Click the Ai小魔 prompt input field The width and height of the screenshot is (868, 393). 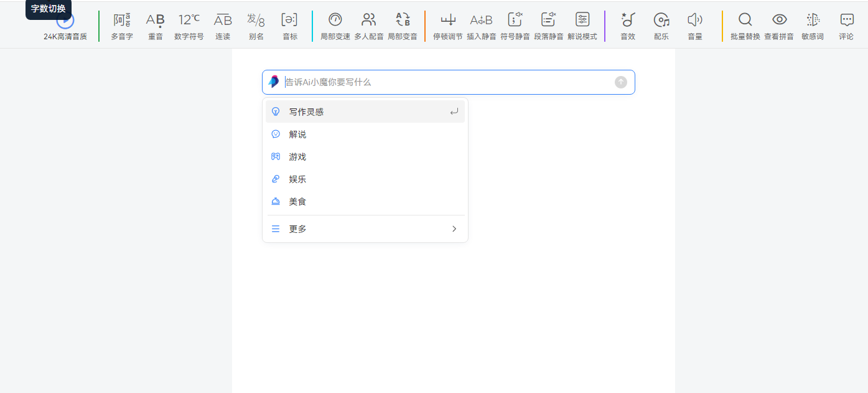pos(445,82)
